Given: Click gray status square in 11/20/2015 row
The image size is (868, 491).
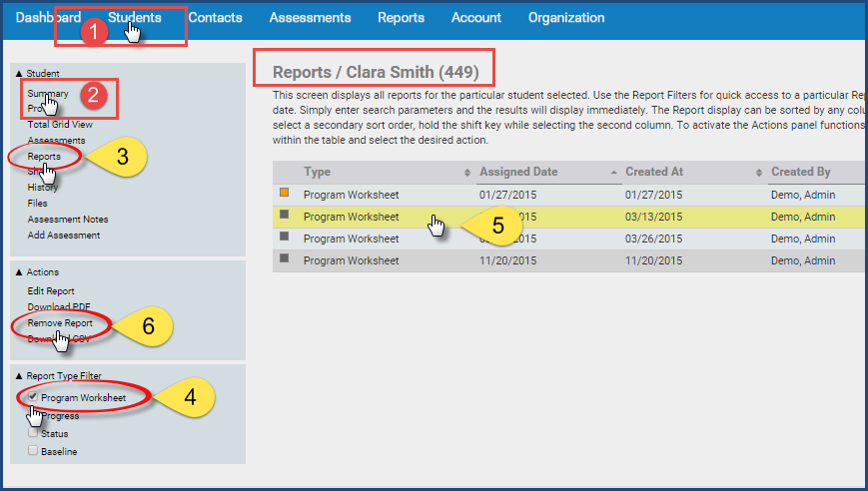Looking at the screenshot, I should click(x=285, y=259).
